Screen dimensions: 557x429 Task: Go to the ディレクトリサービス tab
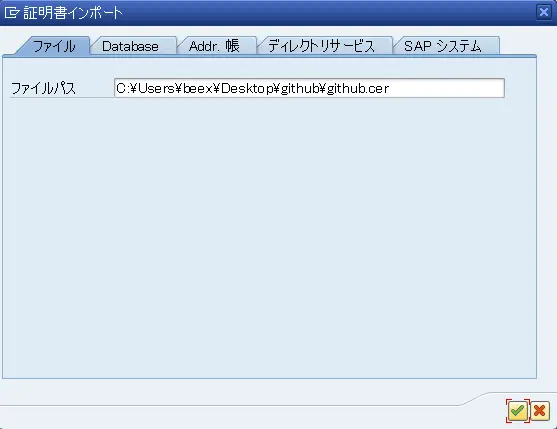[321, 46]
